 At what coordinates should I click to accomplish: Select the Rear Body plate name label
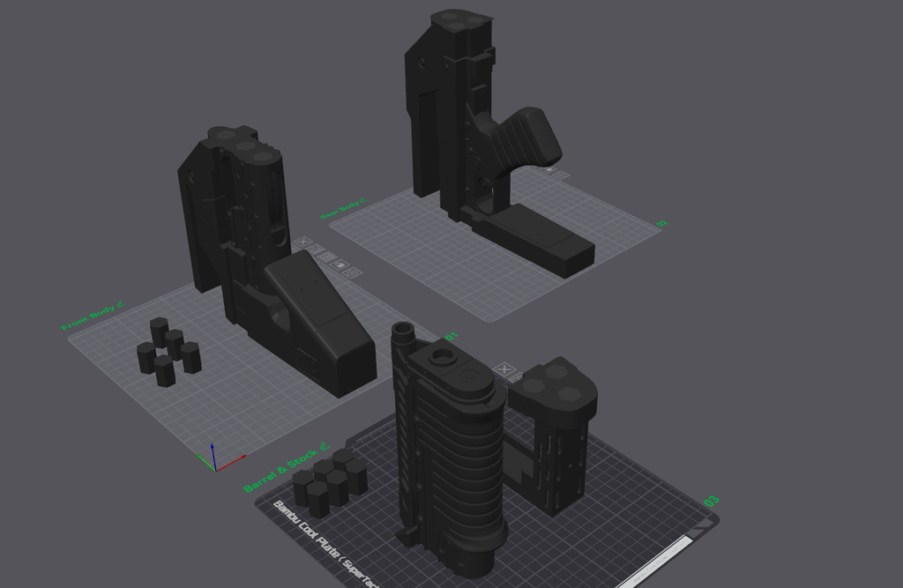click(340, 210)
